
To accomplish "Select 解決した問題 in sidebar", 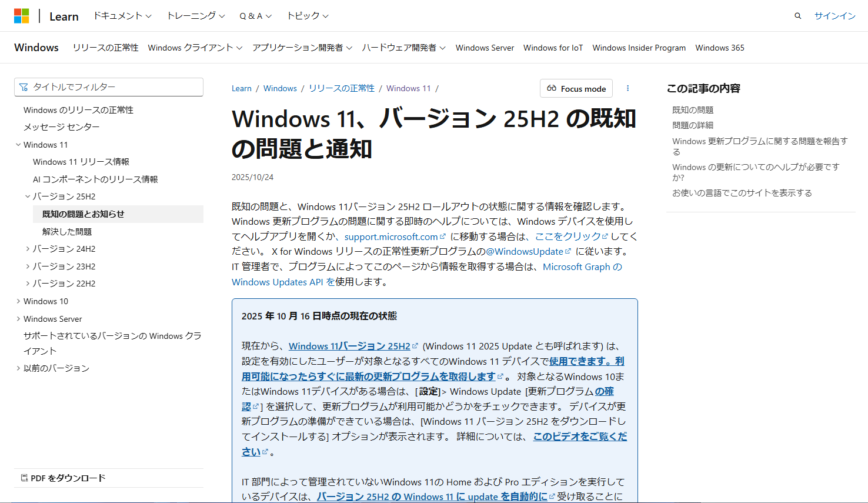I will point(67,232).
